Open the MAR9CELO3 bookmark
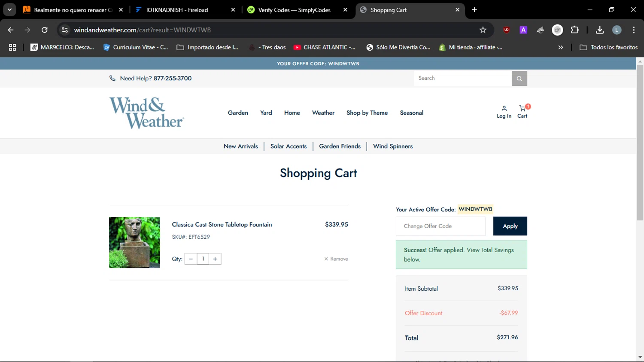 [62, 47]
